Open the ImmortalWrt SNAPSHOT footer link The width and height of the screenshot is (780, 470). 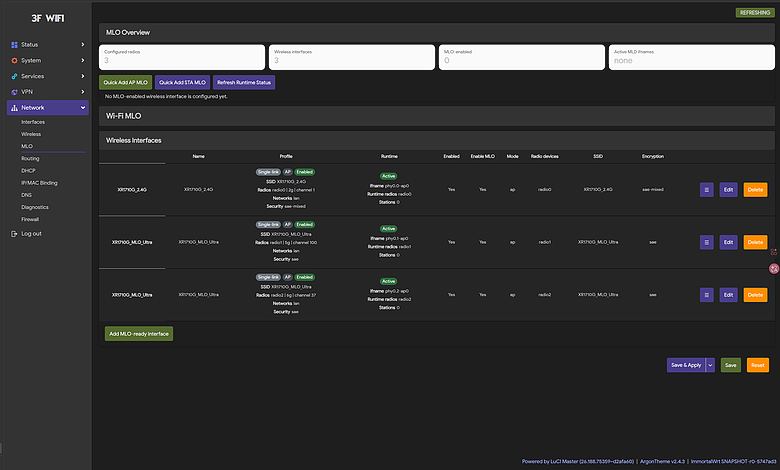tap(733, 462)
